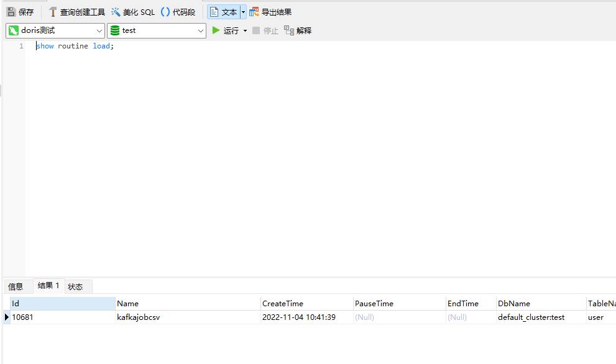Click the Save (保存) disk icon
Viewport: 616px width, 364px height.
click(11, 12)
